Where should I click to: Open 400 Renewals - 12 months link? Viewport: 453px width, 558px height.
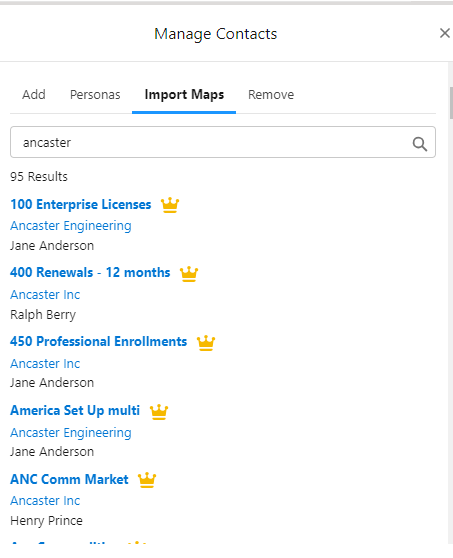90,273
